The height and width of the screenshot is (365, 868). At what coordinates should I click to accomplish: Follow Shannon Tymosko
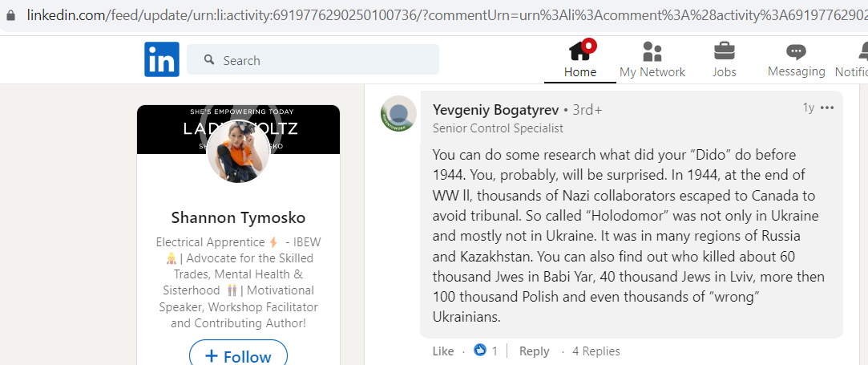tap(239, 355)
